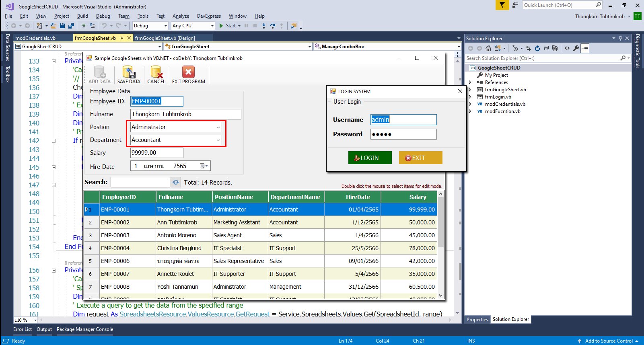Click the Username field containing admin

tap(403, 119)
